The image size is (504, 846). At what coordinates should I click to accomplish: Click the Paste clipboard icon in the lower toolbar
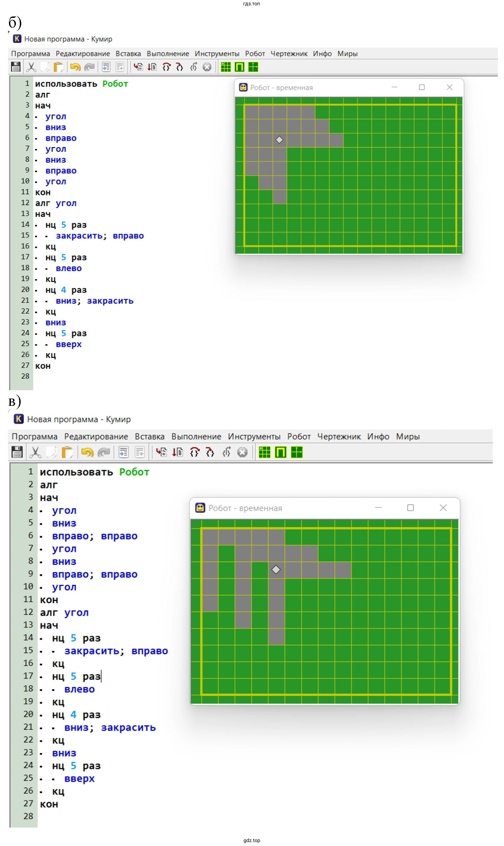point(68,452)
